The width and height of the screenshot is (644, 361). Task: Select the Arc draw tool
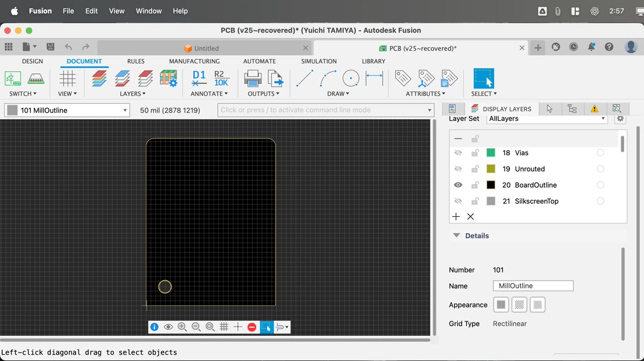pos(328,78)
